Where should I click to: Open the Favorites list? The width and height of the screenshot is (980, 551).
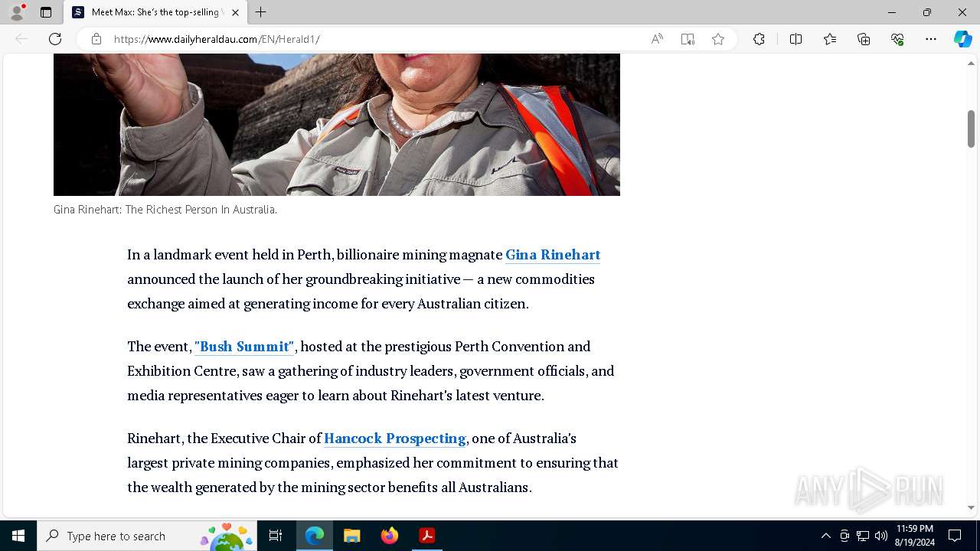[x=830, y=39]
